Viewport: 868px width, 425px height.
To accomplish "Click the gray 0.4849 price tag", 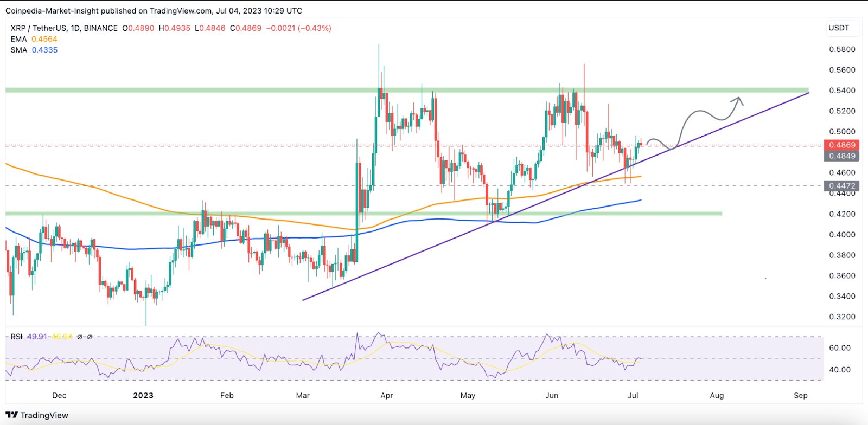I will pyautogui.click(x=842, y=156).
